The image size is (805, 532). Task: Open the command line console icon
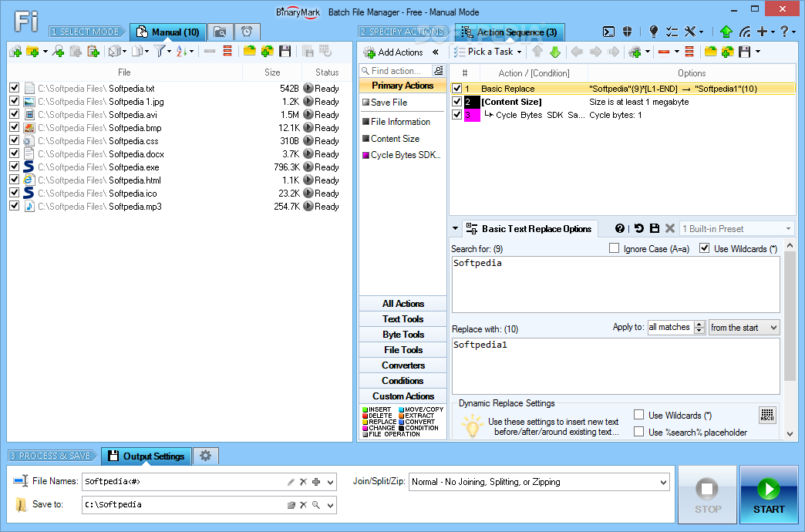tap(608, 32)
